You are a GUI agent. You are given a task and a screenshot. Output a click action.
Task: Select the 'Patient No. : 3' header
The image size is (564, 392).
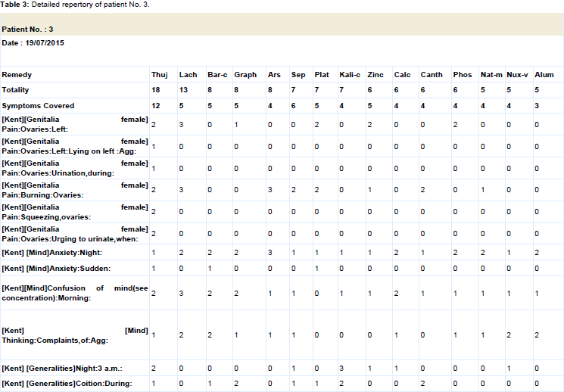(x=27, y=30)
